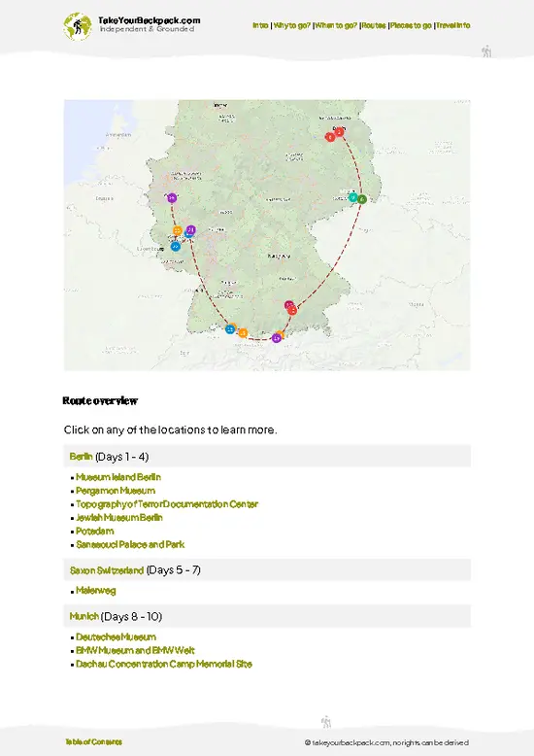Follow the Potsdam link
The image size is (534, 756).
pyautogui.click(x=95, y=531)
